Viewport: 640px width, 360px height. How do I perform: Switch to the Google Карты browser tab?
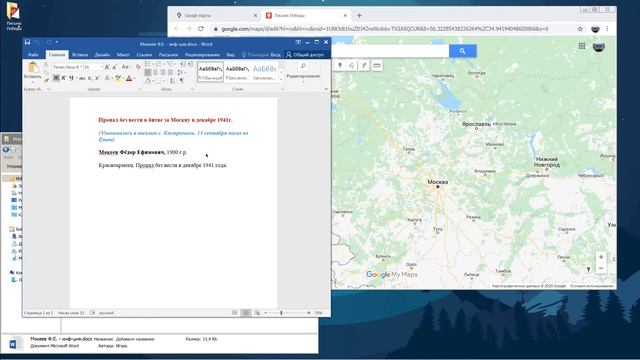coord(216,16)
